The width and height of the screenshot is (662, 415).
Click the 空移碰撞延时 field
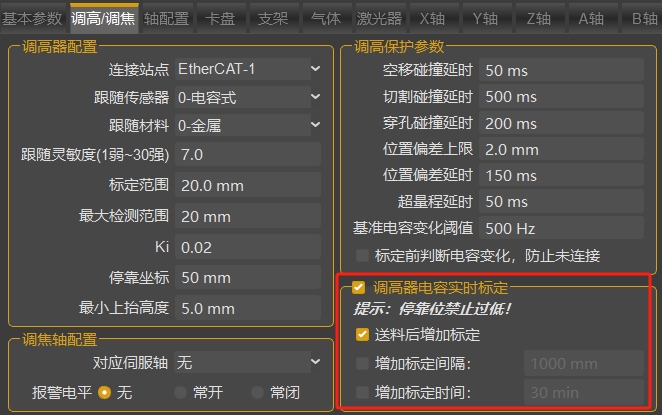tap(562, 70)
